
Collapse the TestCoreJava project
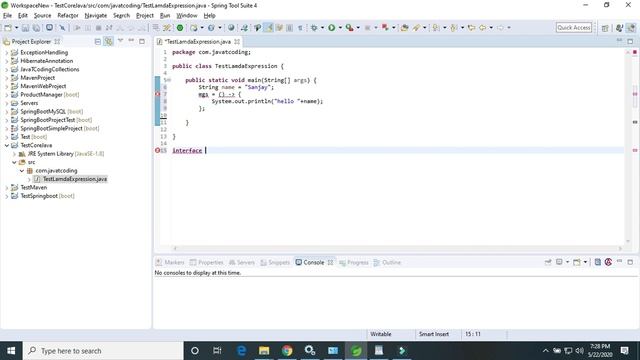click(7, 145)
